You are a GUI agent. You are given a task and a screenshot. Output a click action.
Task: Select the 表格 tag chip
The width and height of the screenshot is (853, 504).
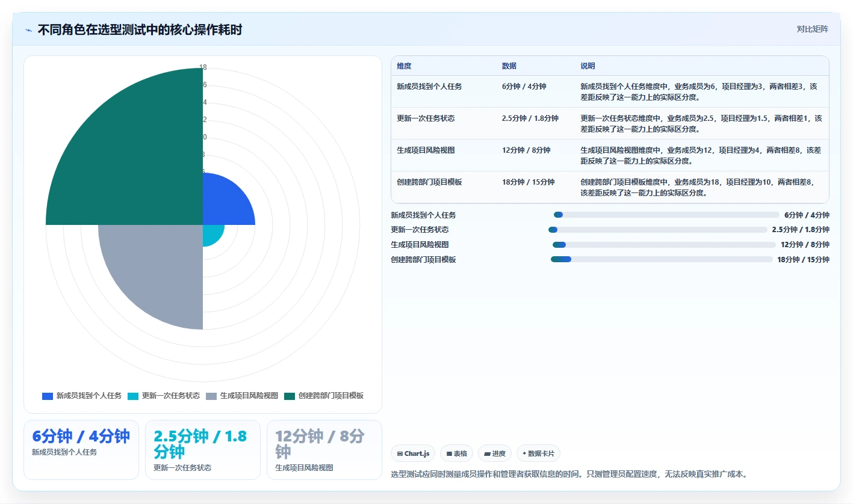[x=456, y=453]
